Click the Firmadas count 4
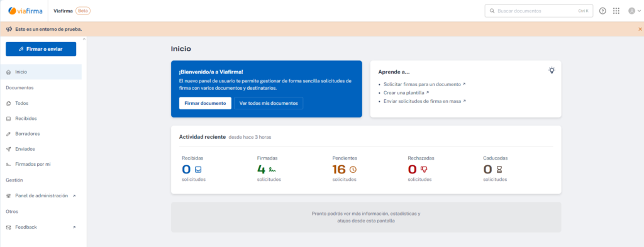The image size is (644, 247). [x=261, y=169]
